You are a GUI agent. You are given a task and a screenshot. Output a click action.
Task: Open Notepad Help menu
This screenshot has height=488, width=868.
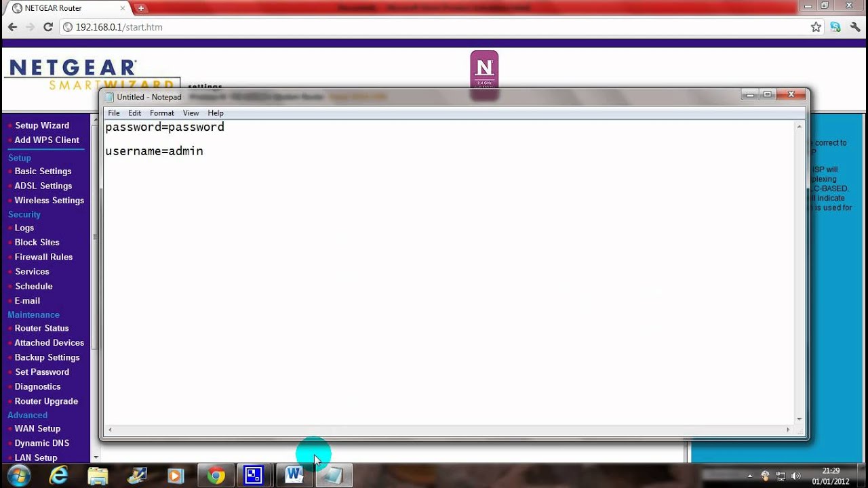pyautogui.click(x=216, y=113)
